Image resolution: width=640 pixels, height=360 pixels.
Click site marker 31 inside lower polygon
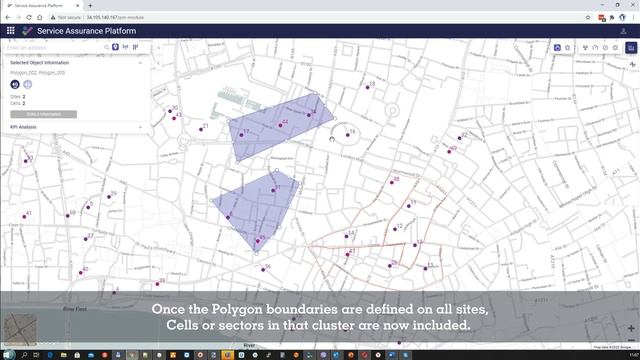pyautogui.click(x=273, y=190)
